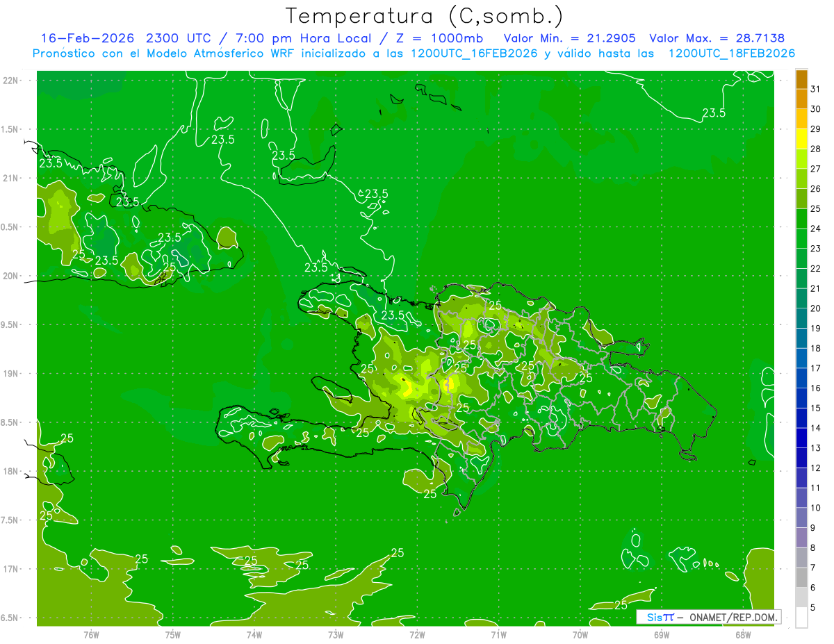Click the '1200UTC_18FEB2026' valid-until time text
The image size is (834, 644).
tap(732, 53)
